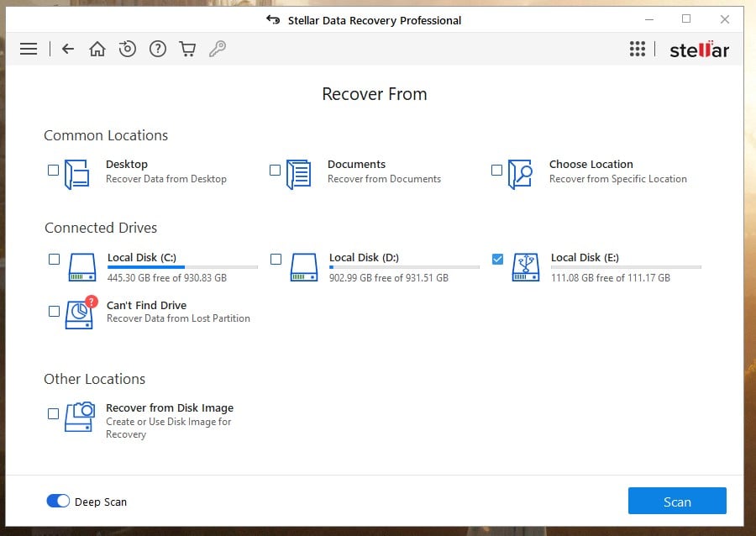Open the nine-dot apps grid icon
The width and height of the screenshot is (756, 536).
point(638,49)
